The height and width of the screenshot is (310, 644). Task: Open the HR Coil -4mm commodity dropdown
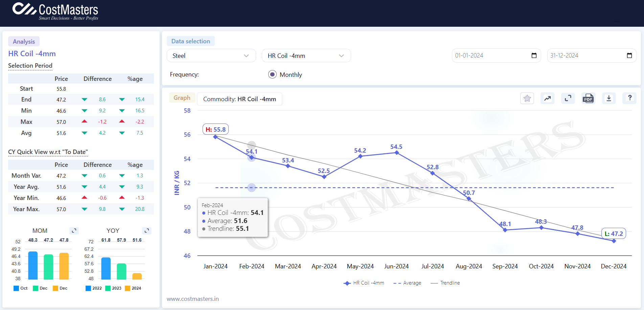click(306, 56)
